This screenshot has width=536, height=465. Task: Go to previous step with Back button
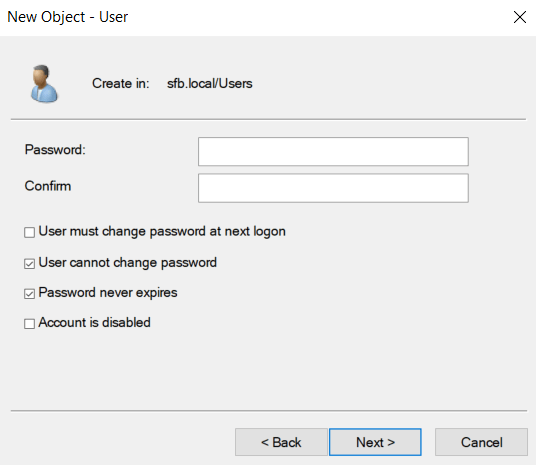coord(281,442)
